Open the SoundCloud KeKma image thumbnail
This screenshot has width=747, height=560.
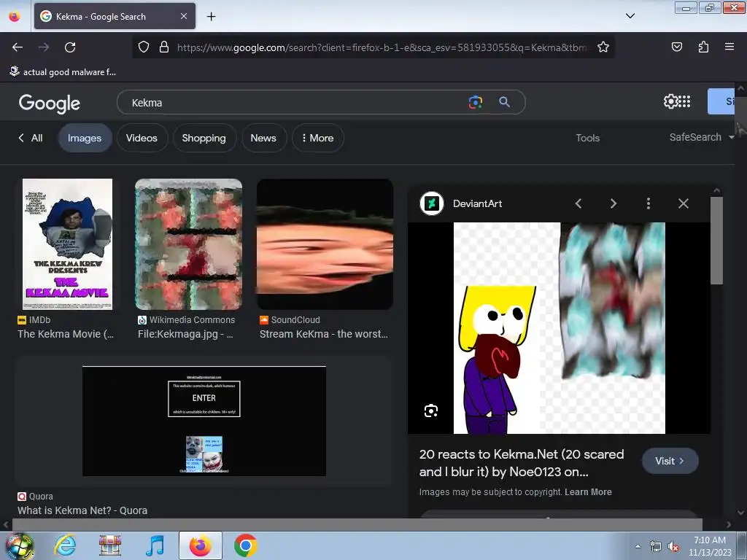(x=325, y=244)
